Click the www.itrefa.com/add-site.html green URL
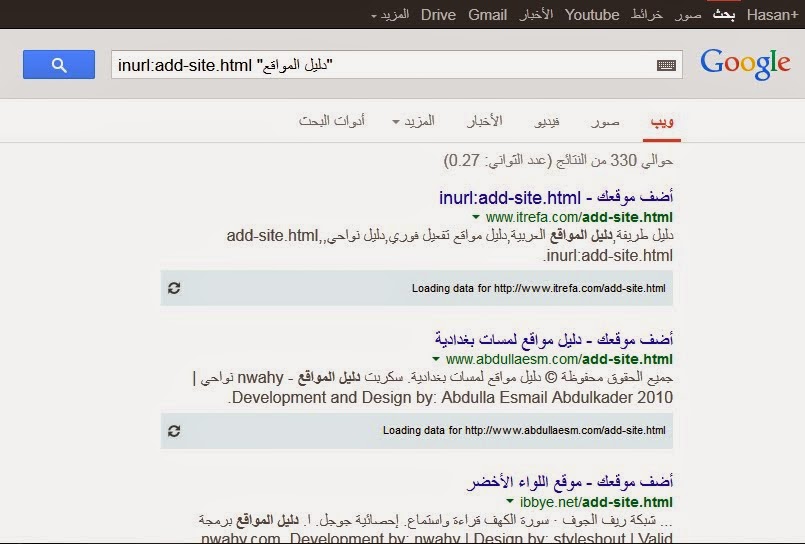This screenshot has width=805, height=544. (579, 217)
